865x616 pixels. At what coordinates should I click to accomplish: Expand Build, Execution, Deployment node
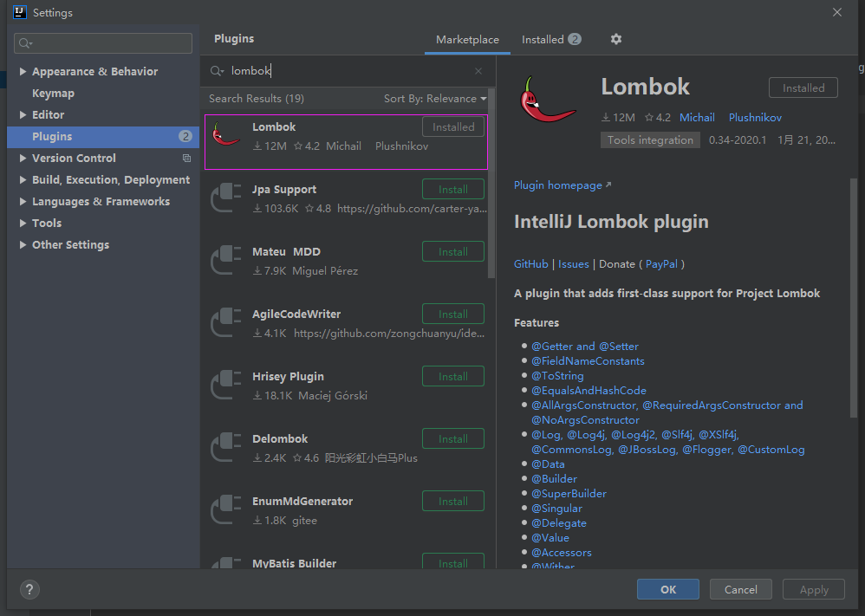tap(23, 180)
